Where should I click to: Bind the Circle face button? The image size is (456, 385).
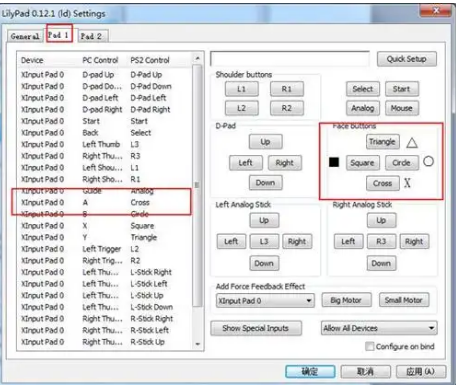click(x=402, y=163)
